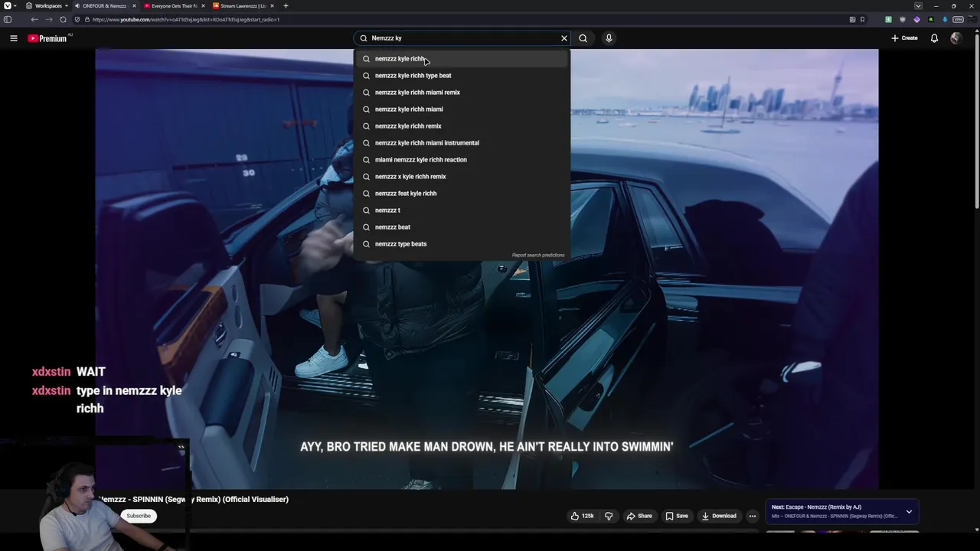The width and height of the screenshot is (980, 551).
Task: Open reader view icon in address bar
Action: (852, 20)
